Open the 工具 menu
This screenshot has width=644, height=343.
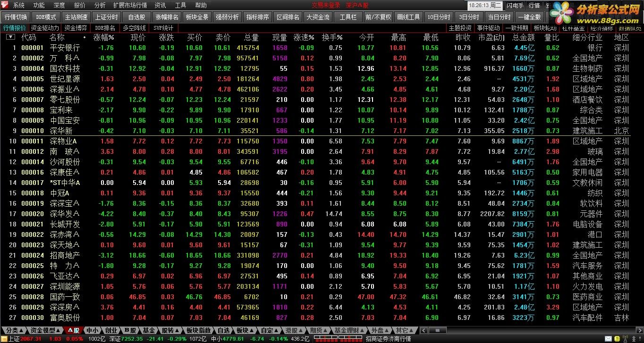(181, 6)
